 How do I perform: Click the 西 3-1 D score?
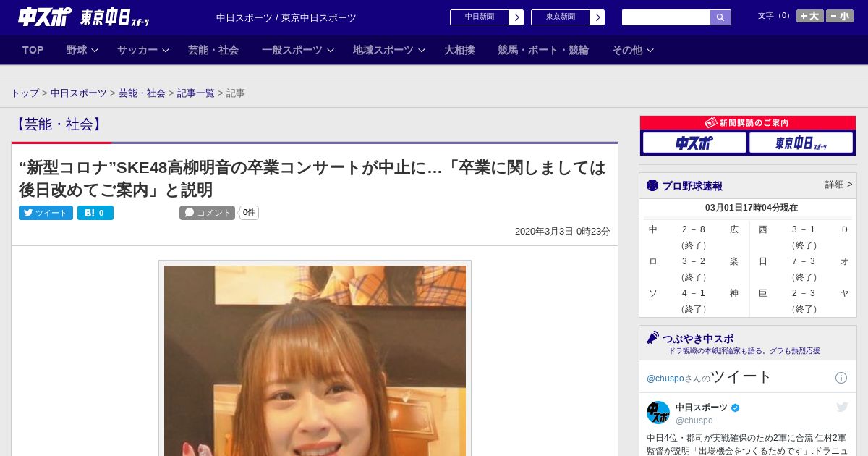point(804,229)
